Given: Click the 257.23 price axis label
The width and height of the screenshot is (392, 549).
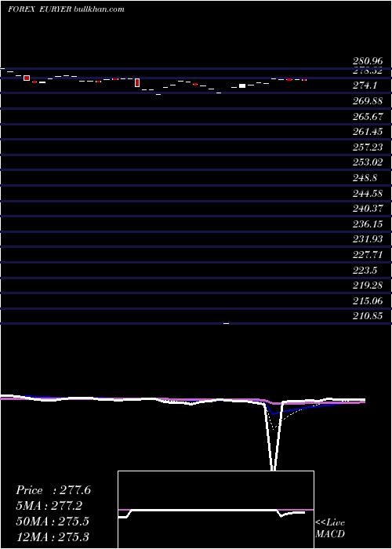Looking at the screenshot, I should (368, 147).
